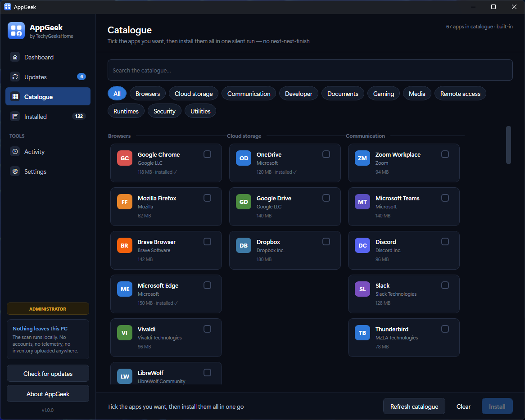Tick the Discord checkbox
Screen dimensions: 525x420
coord(445,242)
